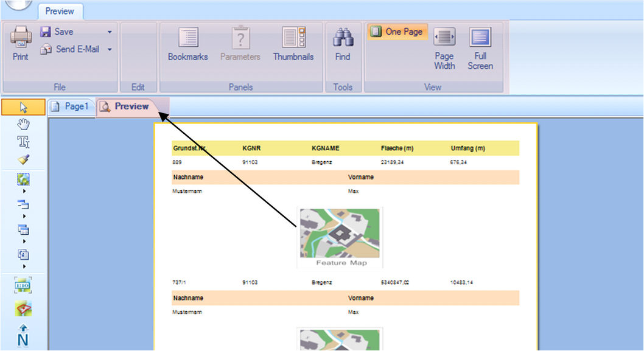Open the Bookmarks panel

coord(187,44)
